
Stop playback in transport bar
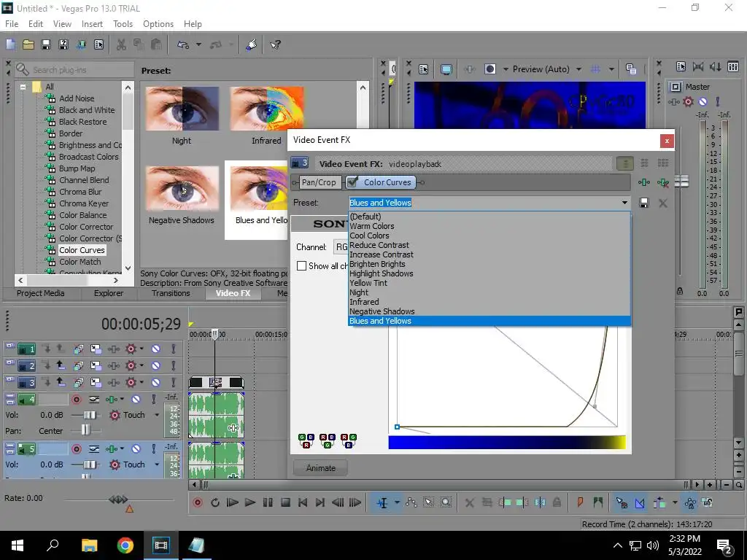[285, 502]
